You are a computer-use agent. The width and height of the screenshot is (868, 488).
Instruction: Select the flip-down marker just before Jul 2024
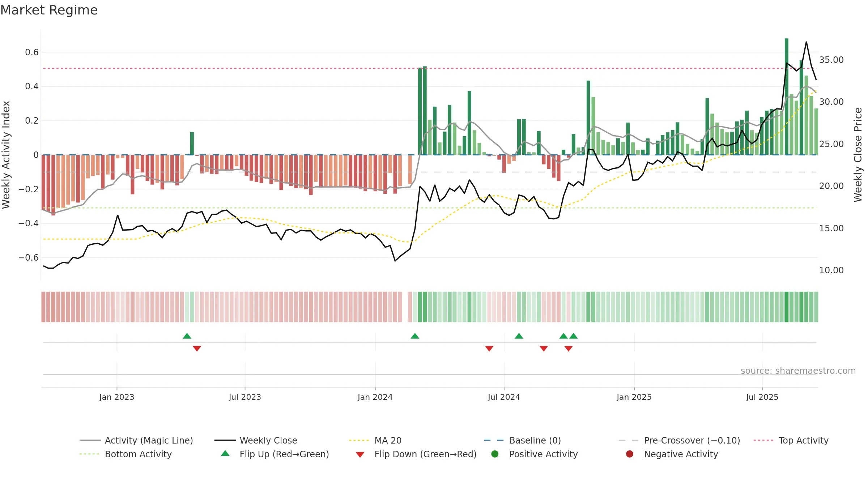click(489, 348)
